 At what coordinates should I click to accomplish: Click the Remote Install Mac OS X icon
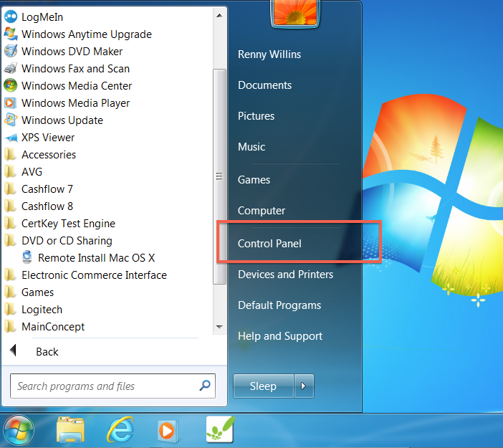tap(27, 257)
